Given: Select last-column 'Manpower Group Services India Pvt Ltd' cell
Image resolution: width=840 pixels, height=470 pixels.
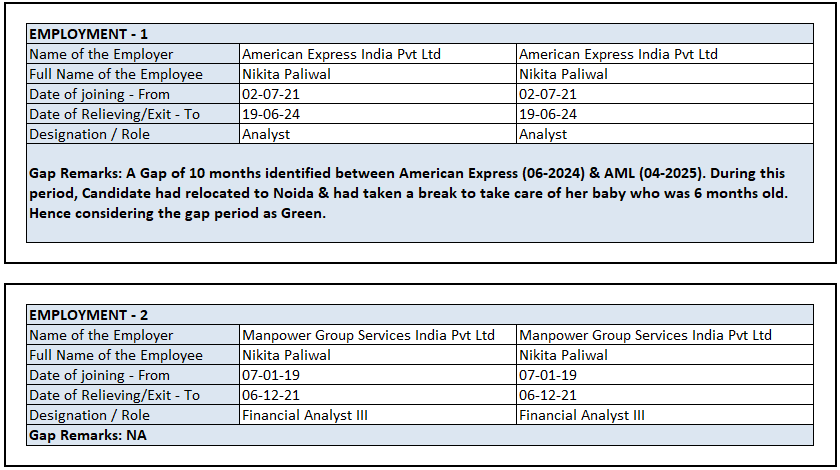Looking at the screenshot, I should click(x=646, y=335).
